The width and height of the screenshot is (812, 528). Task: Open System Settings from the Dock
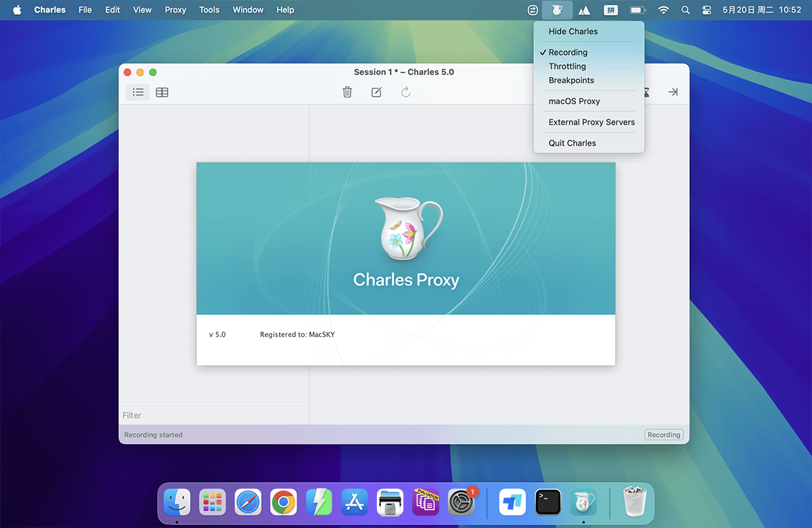point(462,502)
